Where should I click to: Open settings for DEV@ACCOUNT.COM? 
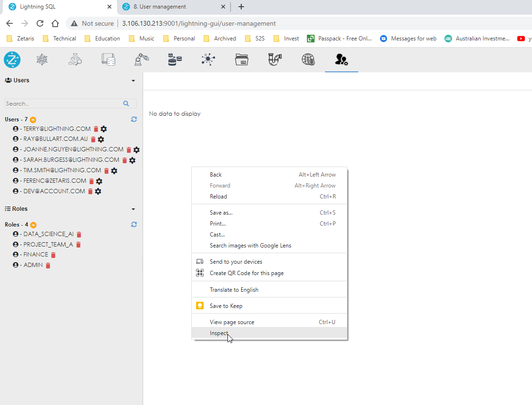coord(98,191)
